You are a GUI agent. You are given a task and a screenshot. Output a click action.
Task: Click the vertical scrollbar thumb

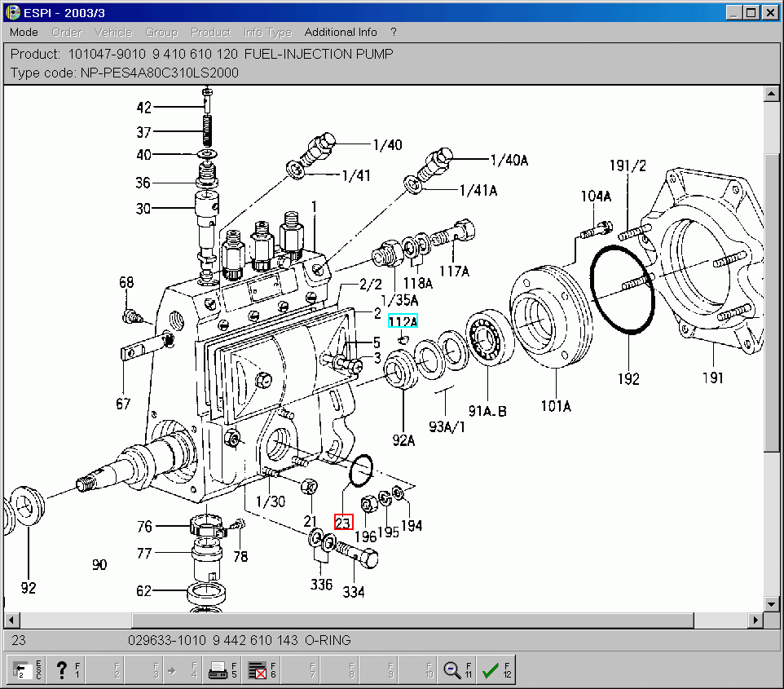click(771, 303)
